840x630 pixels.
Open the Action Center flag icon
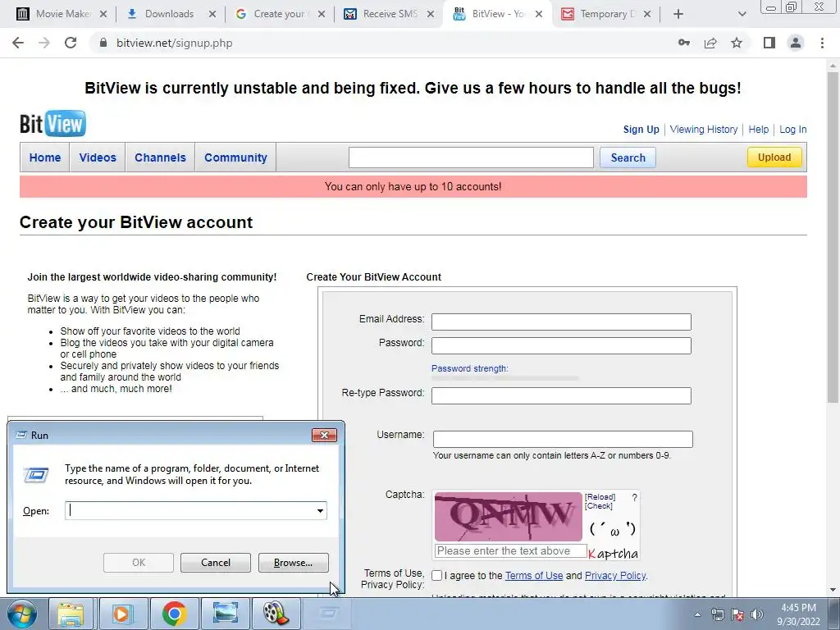(x=737, y=614)
